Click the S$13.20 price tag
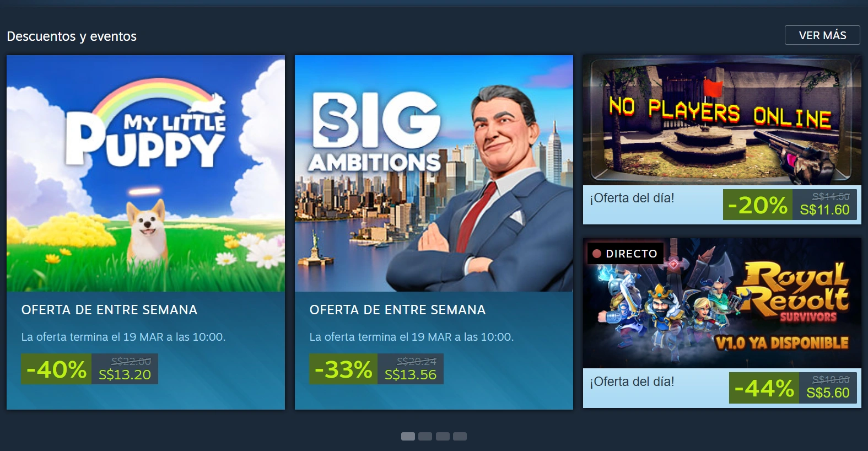Viewport: 868px width, 451px height. click(x=125, y=375)
